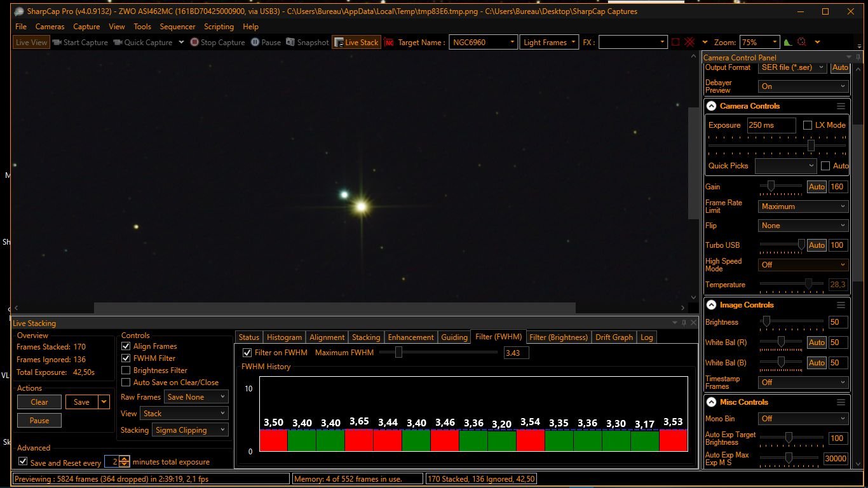
Task: Click the Exposure slider handle
Action: pyautogui.click(x=811, y=146)
